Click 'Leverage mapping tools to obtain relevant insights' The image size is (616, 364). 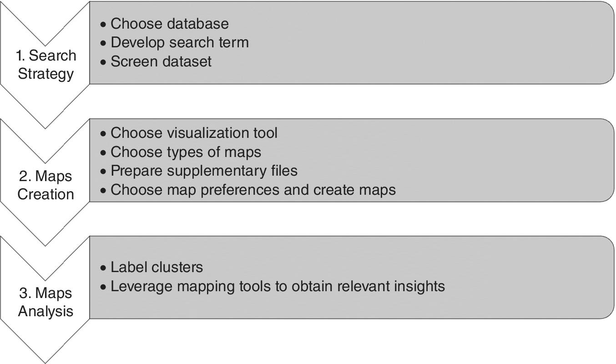click(278, 286)
